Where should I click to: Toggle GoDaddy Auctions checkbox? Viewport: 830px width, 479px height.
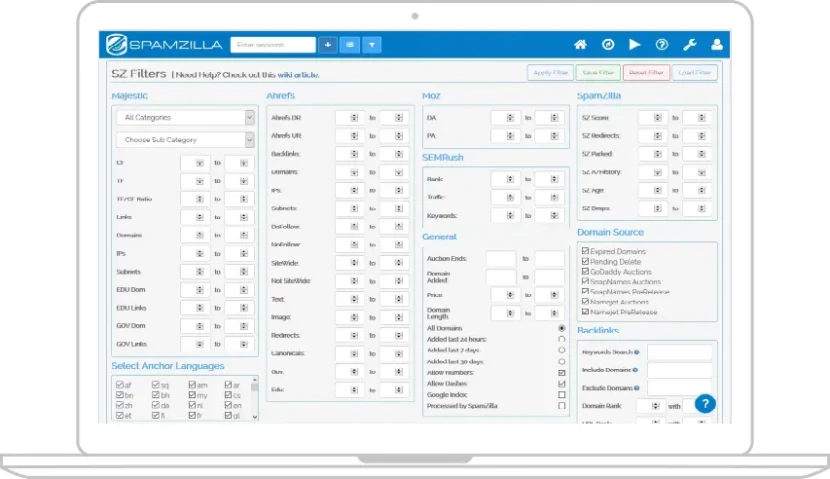(x=585, y=272)
